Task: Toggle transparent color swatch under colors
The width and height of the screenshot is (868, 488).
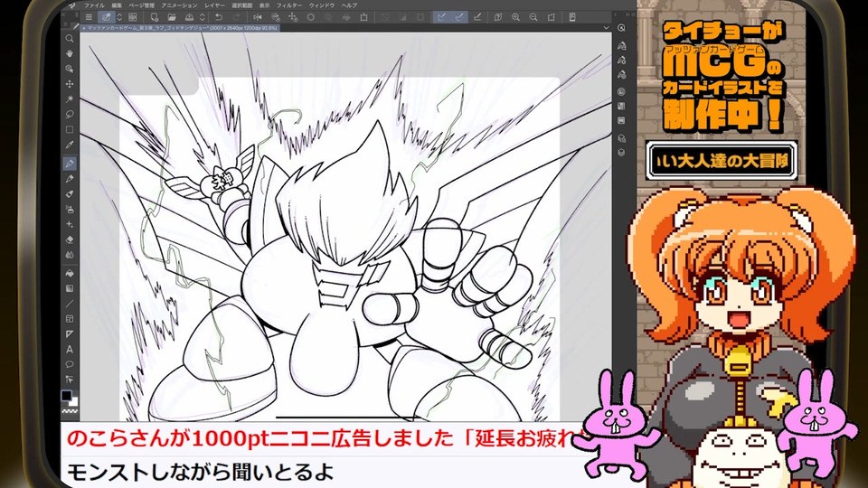Action: click(x=70, y=412)
